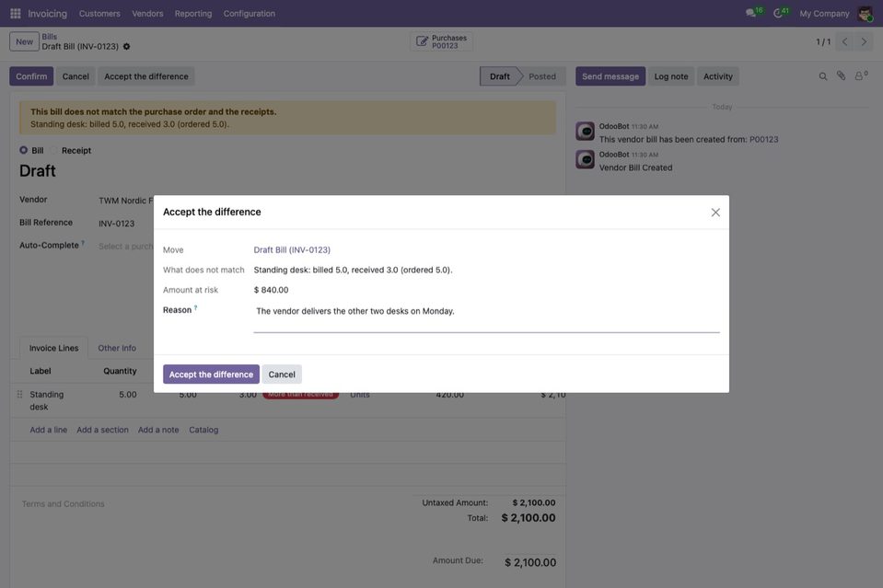Screen dimensions: 883x588
Task: Click the followers person icon
Action: [x=859, y=76]
